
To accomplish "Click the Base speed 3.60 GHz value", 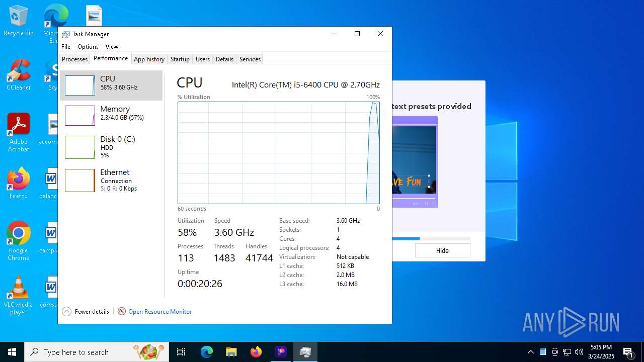I will pyautogui.click(x=348, y=221).
